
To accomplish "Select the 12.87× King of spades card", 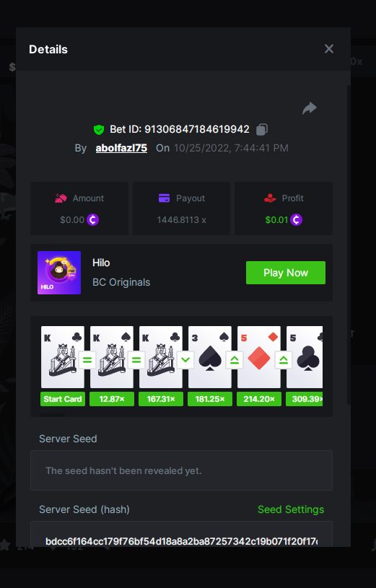I will coord(112,357).
